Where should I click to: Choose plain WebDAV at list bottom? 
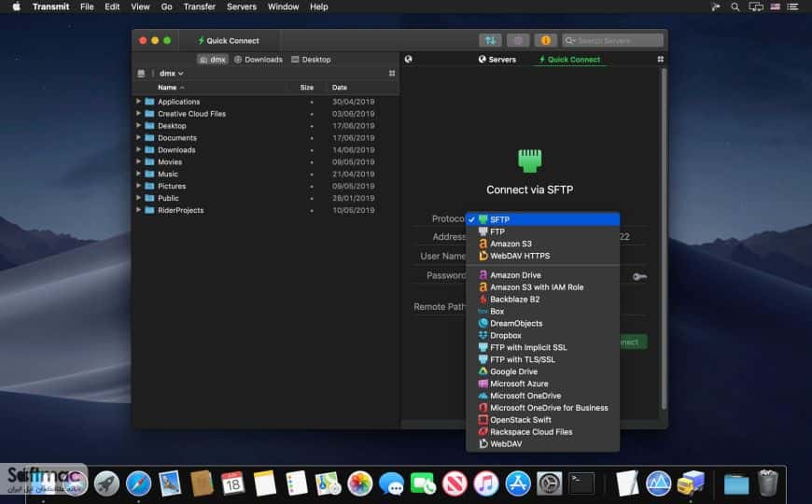click(x=542, y=444)
